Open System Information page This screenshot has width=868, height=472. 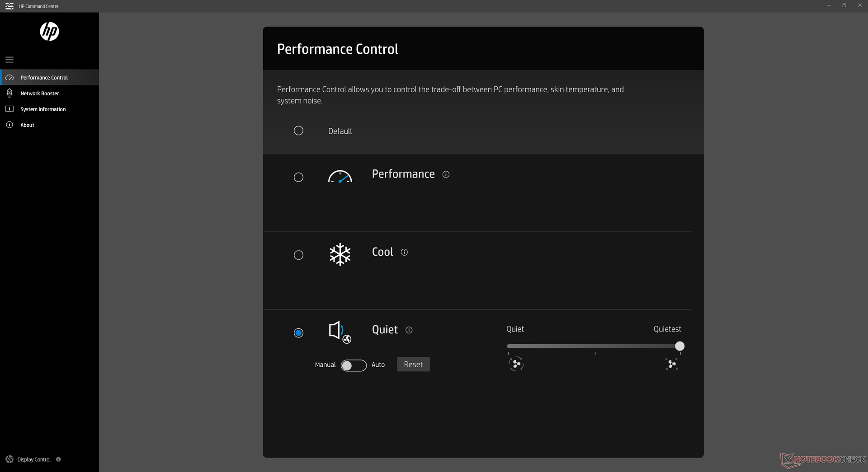pos(43,109)
